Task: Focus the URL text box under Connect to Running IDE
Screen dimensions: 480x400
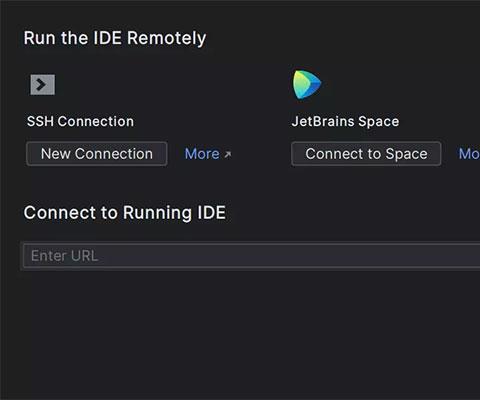Action: tap(252, 256)
